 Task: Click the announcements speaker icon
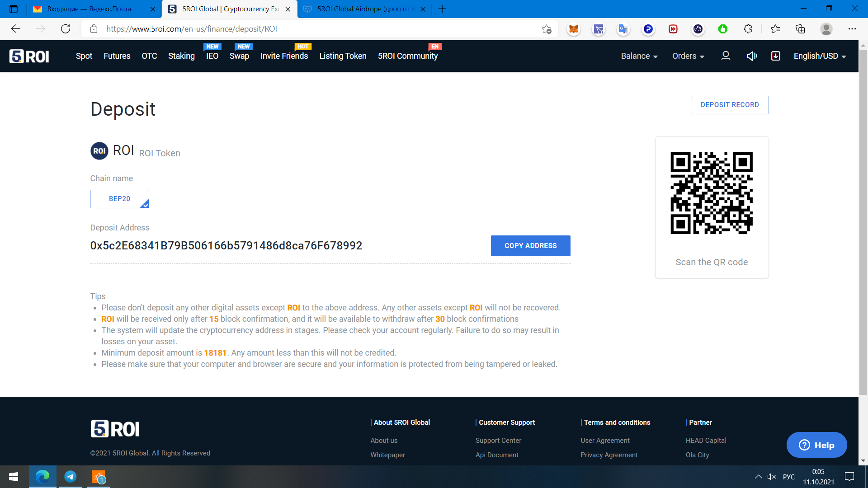751,56
